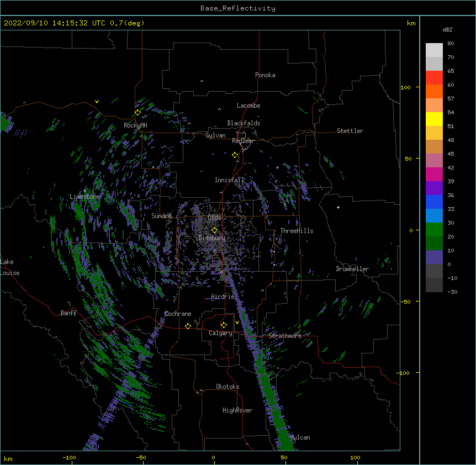Click the HighRiver city label
The width and height of the screenshot is (476, 465).
coord(237,410)
